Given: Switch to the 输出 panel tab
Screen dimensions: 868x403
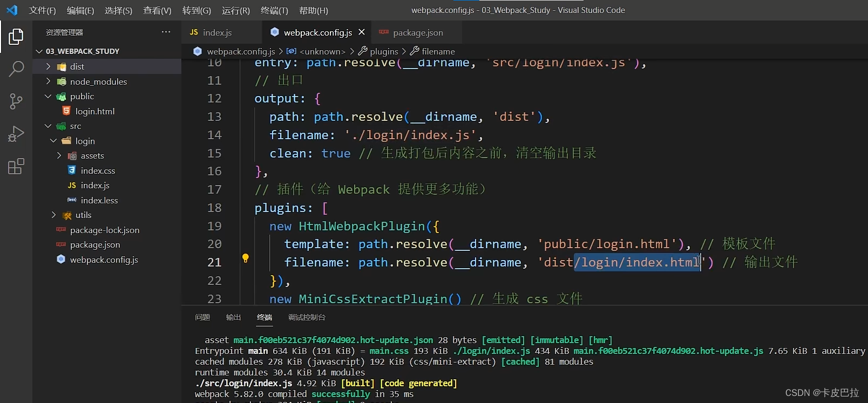Looking at the screenshot, I should point(233,317).
